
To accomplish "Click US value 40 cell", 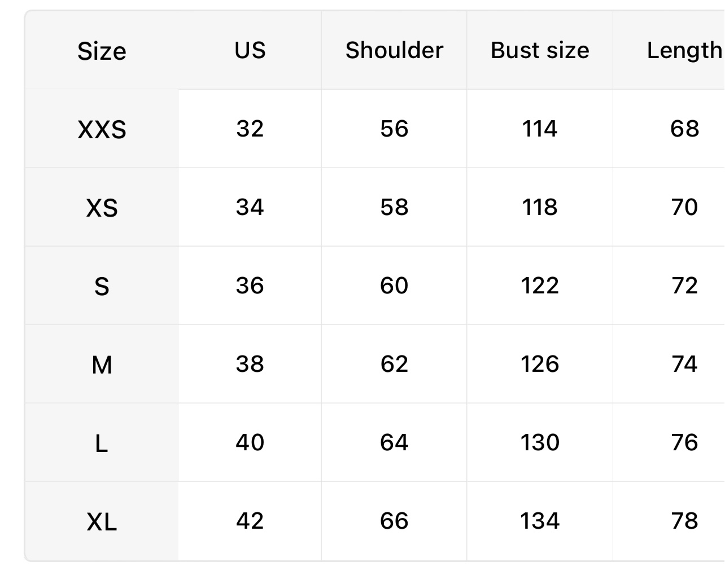I will tap(250, 442).
